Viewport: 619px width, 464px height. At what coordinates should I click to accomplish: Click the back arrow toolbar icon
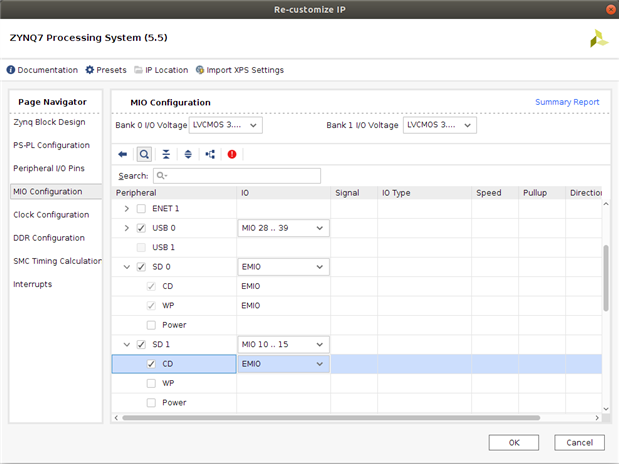tap(123, 154)
